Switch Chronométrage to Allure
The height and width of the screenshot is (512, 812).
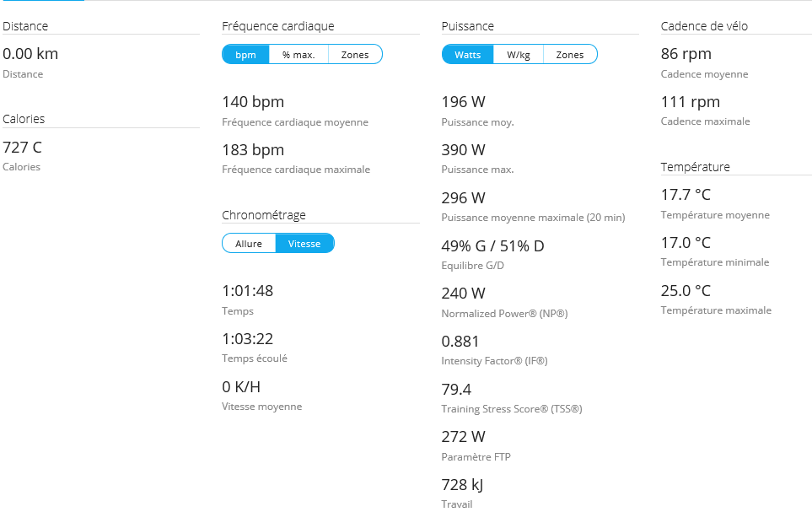pos(249,244)
